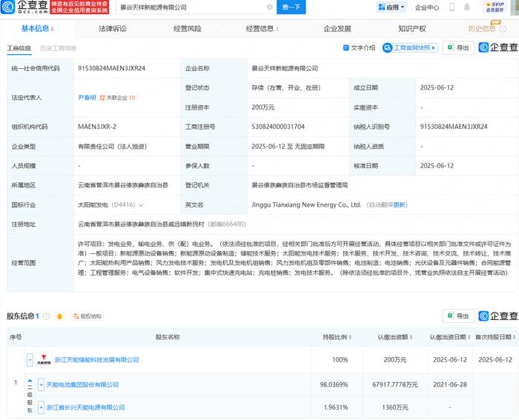Click the 1.9631% shareholding value

pyautogui.click(x=336, y=407)
